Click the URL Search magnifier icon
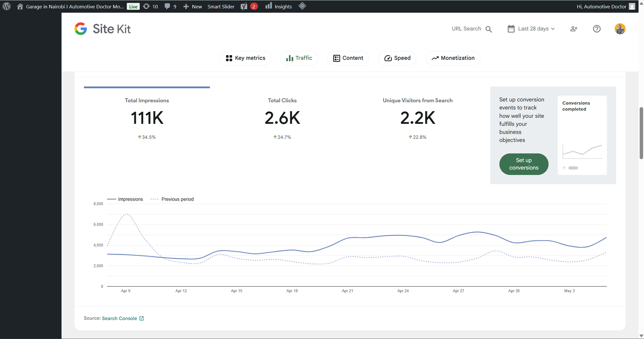 [489, 29]
